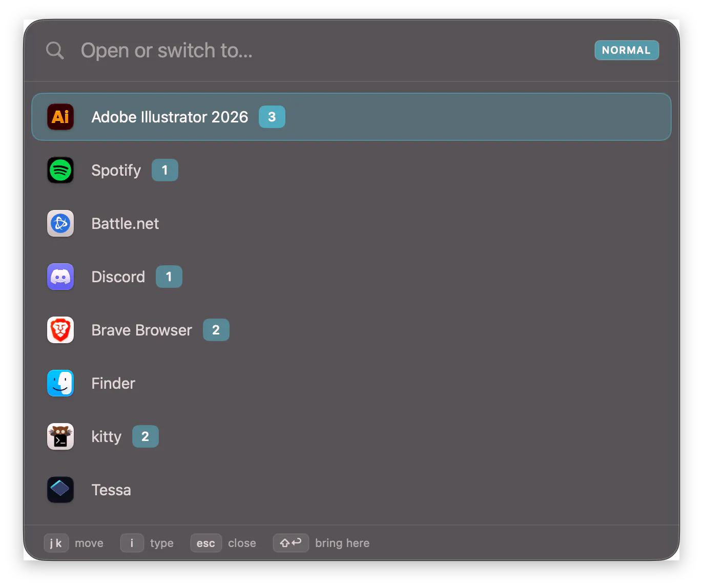Click the Tessa app icon
The width and height of the screenshot is (703, 588).
pos(60,490)
